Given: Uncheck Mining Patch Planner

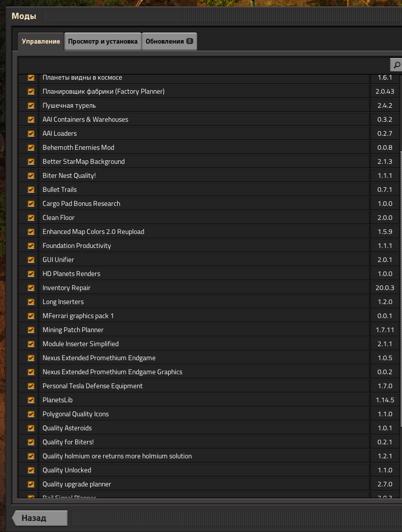Looking at the screenshot, I should click(x=31, y=330).
